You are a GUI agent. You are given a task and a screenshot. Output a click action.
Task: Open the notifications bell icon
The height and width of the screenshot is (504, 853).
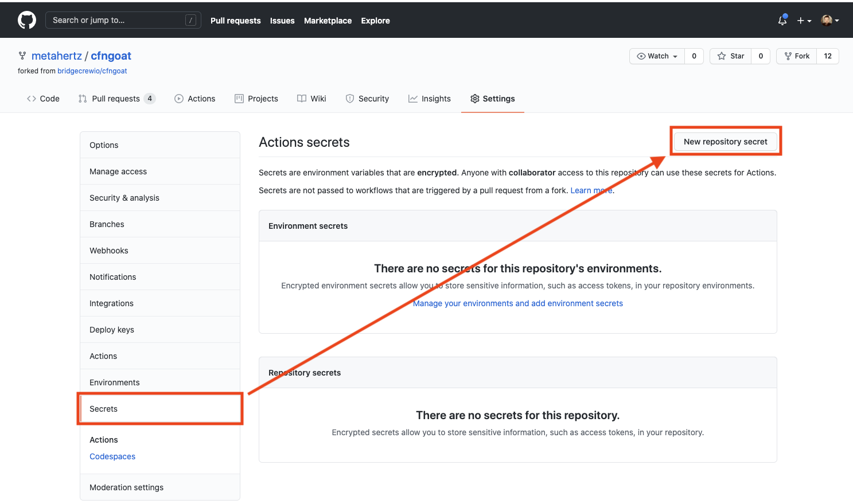click(x=782, y=20)
